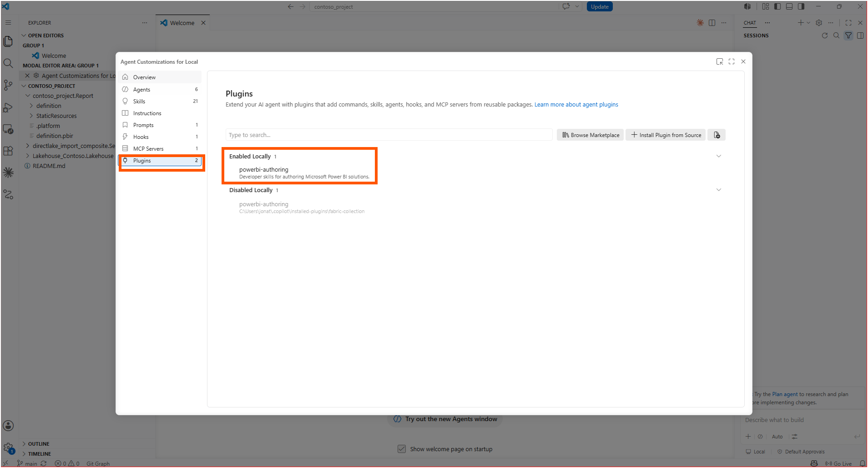Select Overview in customization sidebar
Viewport: 868px width, 468px height.
160,77
